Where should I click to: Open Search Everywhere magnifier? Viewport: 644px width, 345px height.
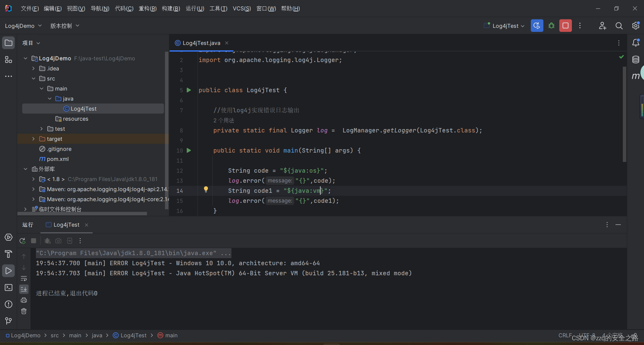[x=619, y=26]
